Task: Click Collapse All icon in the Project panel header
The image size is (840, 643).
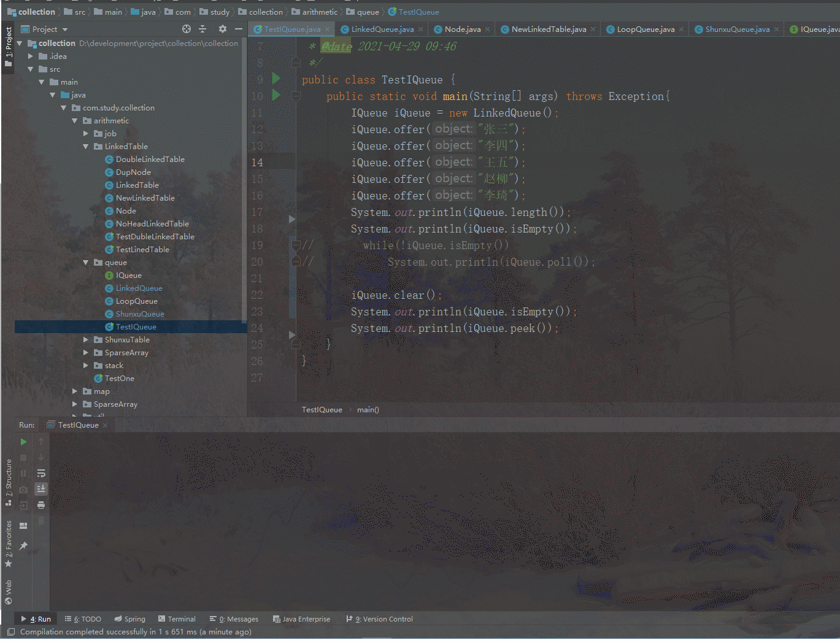Action: point(202,29)
